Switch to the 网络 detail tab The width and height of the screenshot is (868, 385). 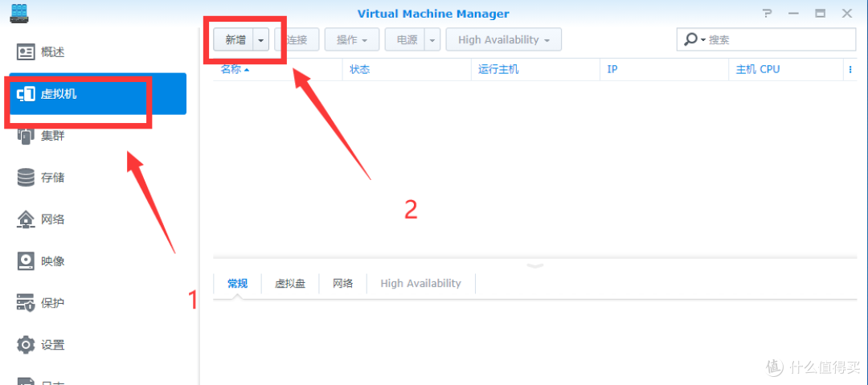pyautogui.click(x=342, y=283)
